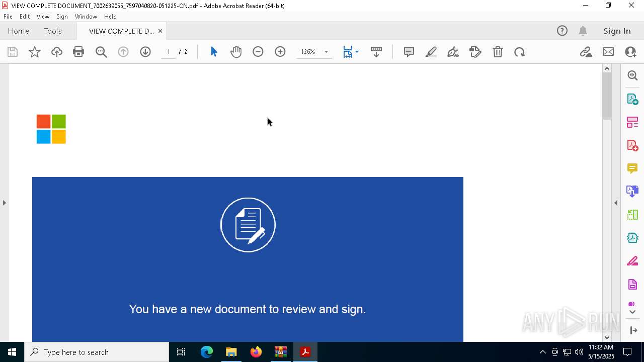644x362 pixels.
Task: Click the taskbar search box
Action: (97, 352)
